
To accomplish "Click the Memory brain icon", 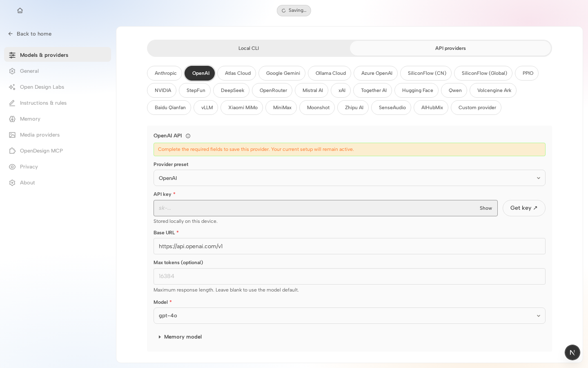I will [x=12, y=119].
